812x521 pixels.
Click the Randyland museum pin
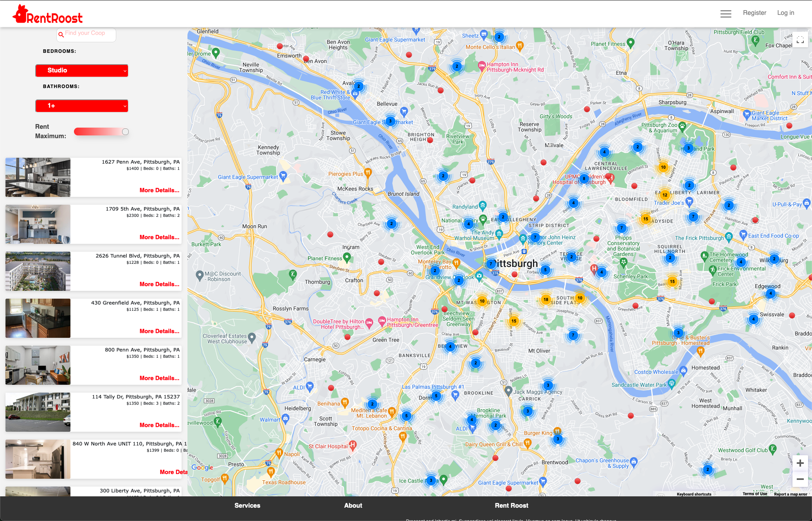[483, 205]
